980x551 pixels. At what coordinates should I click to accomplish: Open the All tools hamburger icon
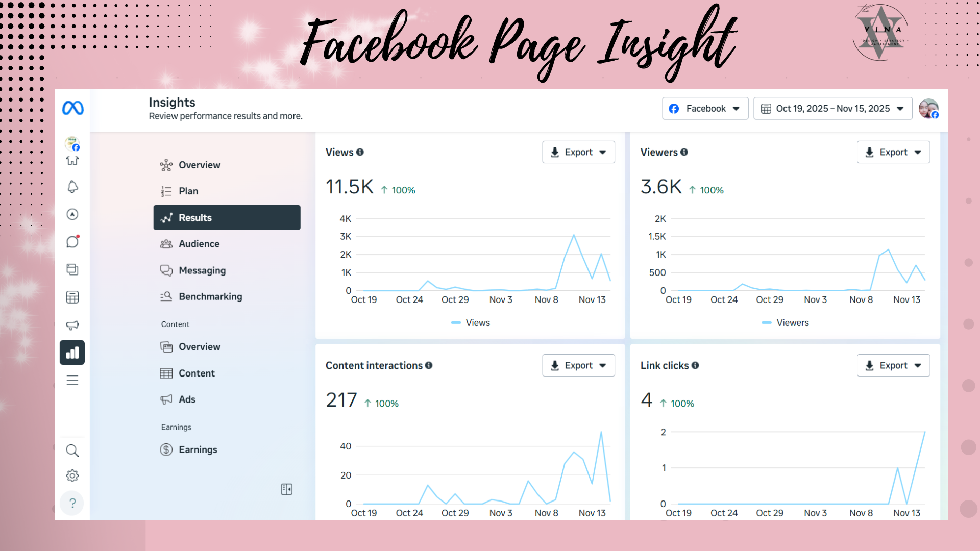click(72, 380)
